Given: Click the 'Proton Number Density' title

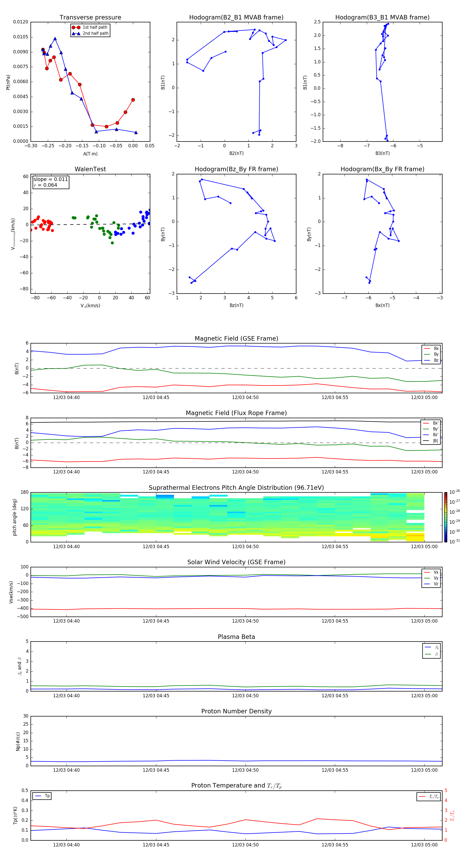Looking at the screenshot, I should coord(236,711).
